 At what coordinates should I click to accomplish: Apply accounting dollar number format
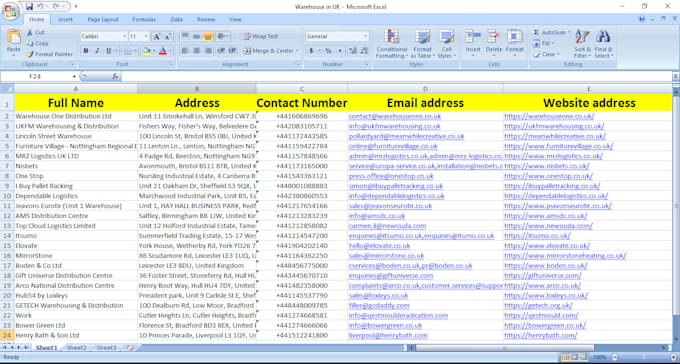click(311, 51)
